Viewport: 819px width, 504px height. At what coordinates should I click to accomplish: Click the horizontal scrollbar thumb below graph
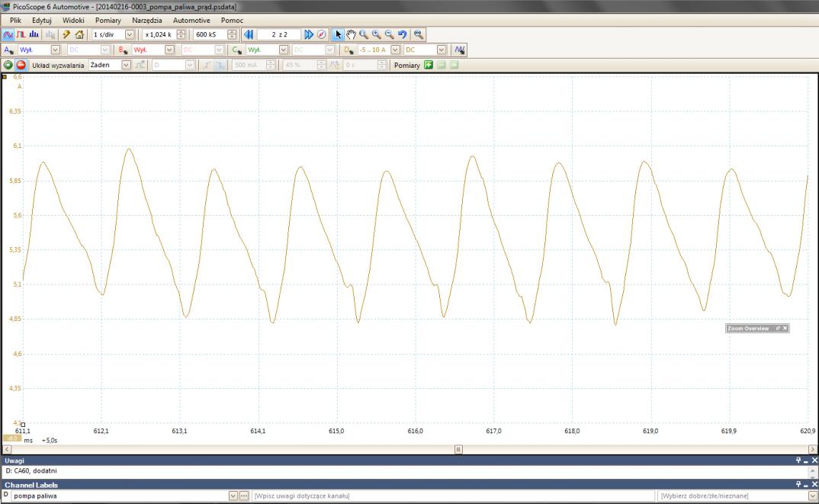coord(458,450)
